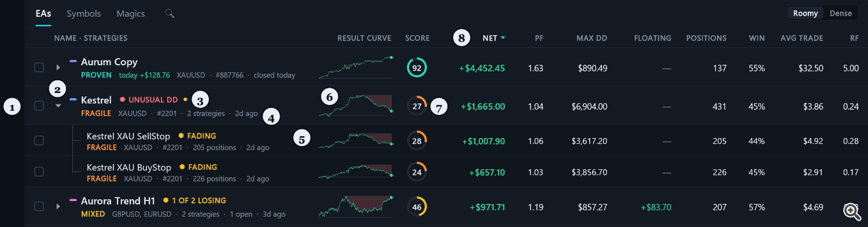The image size is (868, 227).
Task: Select the Dense view density button
Action: point(841,13)
